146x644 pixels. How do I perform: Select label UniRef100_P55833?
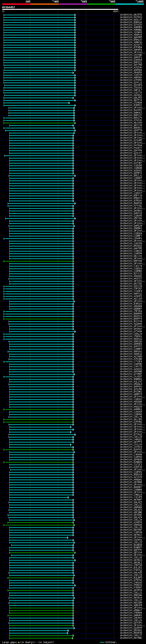[131, 585]
